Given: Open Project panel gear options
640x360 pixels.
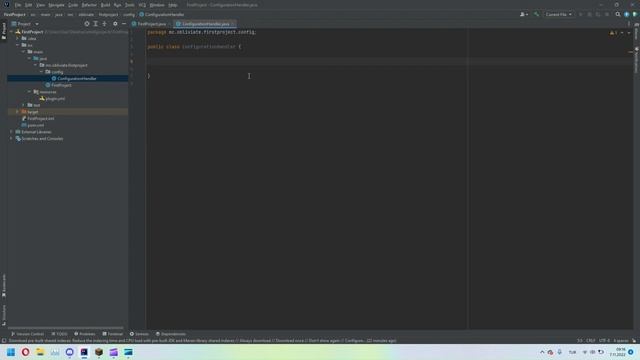Looking at the screenshot, I should pyautogui.click(x=115, y=24).
